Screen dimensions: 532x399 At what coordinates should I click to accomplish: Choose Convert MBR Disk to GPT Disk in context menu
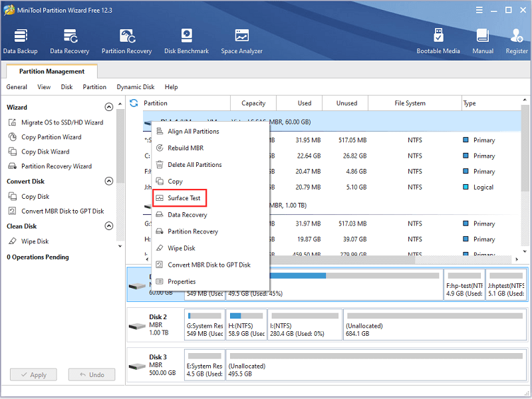(210, 265)
